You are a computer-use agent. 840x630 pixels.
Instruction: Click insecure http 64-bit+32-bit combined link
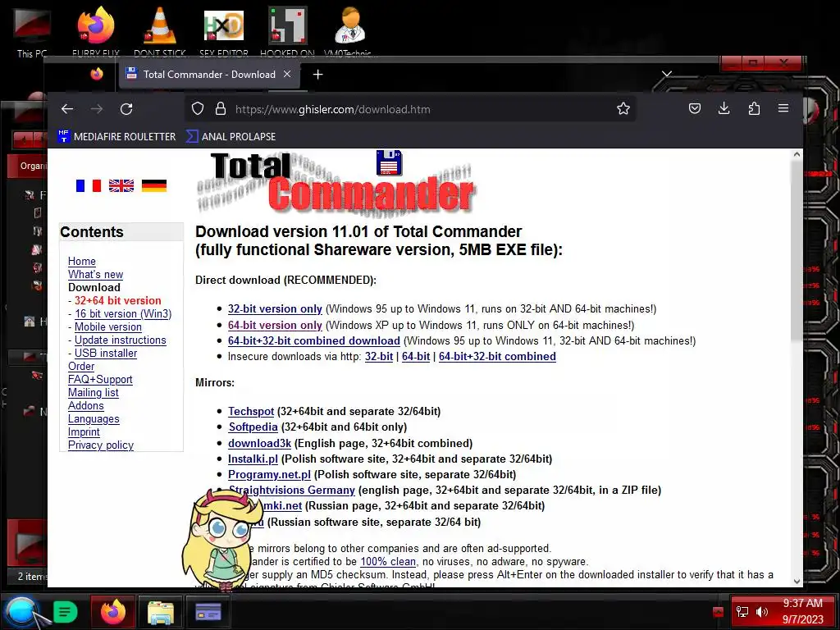point(497,357)
